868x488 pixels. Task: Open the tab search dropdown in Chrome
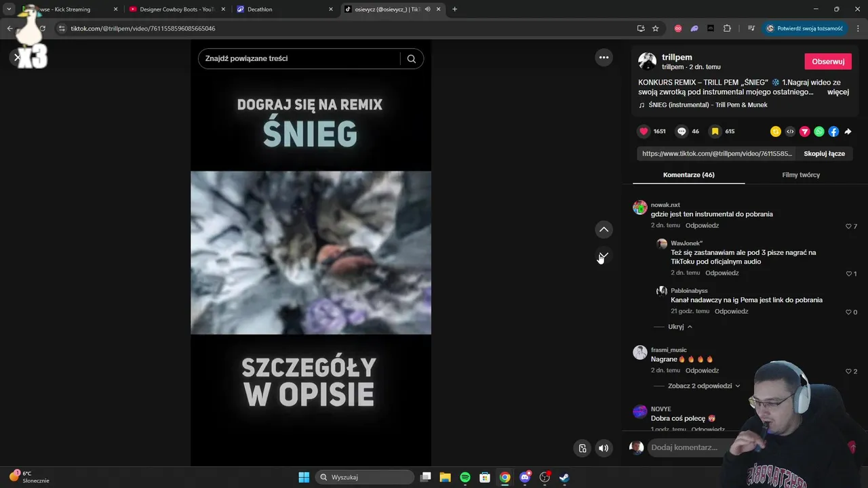pyautogui.click(x=9, y=9)
